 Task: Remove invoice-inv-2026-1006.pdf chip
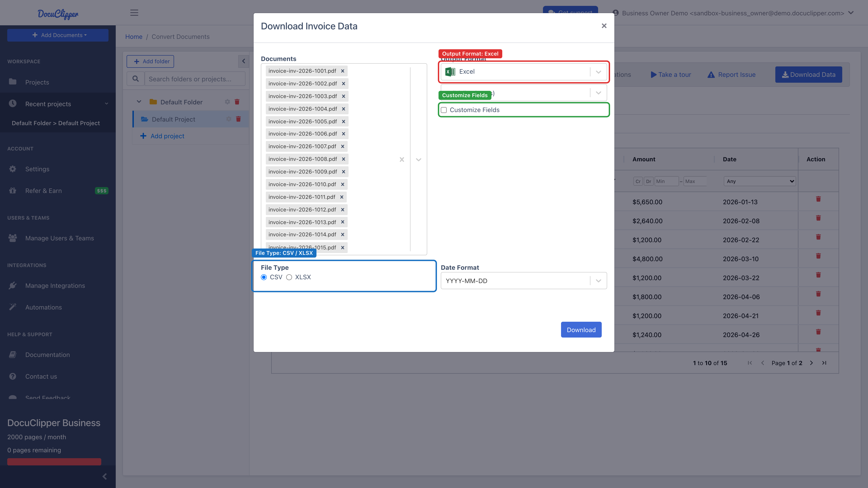pyautogui.click(x=343, y=134)
